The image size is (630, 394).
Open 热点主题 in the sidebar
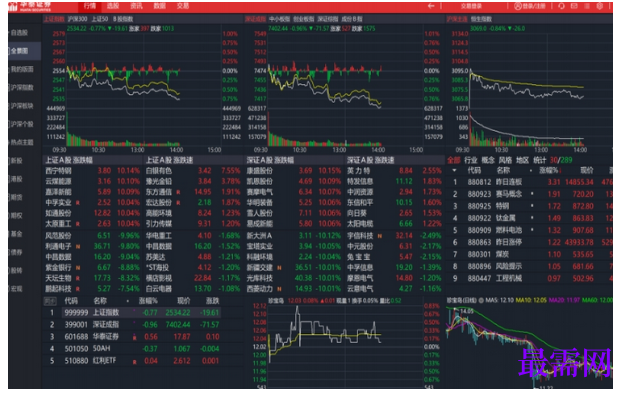click(22, 142)
